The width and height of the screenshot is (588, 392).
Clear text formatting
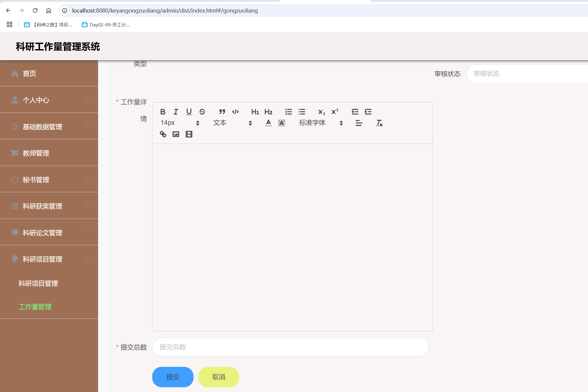379,123
